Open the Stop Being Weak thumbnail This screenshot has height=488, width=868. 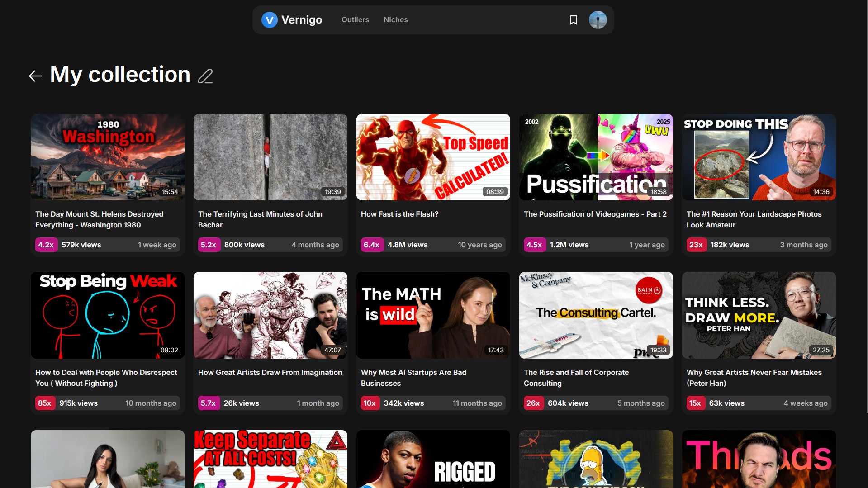[108, 315]
